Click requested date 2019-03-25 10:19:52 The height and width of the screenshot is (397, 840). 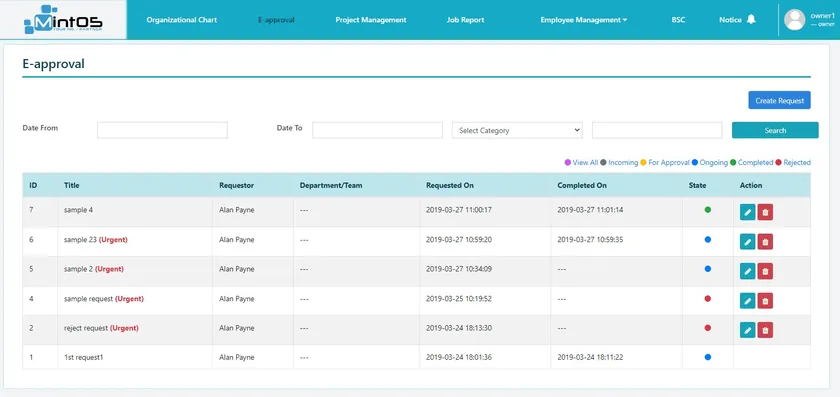459,298
